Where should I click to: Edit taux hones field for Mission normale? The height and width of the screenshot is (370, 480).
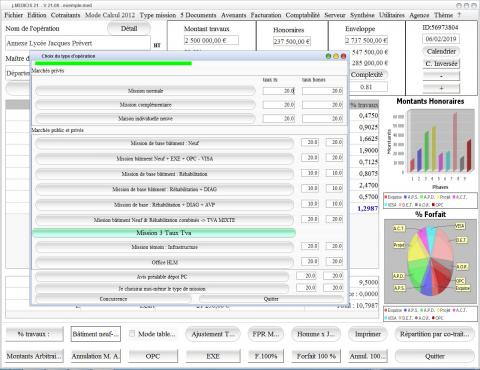pyautogui.click(x=322, y=91)
